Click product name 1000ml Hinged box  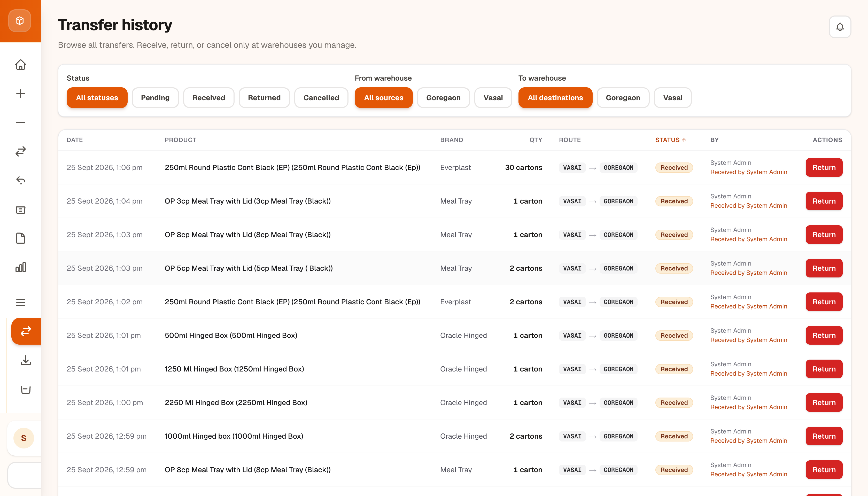tap(234, 436)
